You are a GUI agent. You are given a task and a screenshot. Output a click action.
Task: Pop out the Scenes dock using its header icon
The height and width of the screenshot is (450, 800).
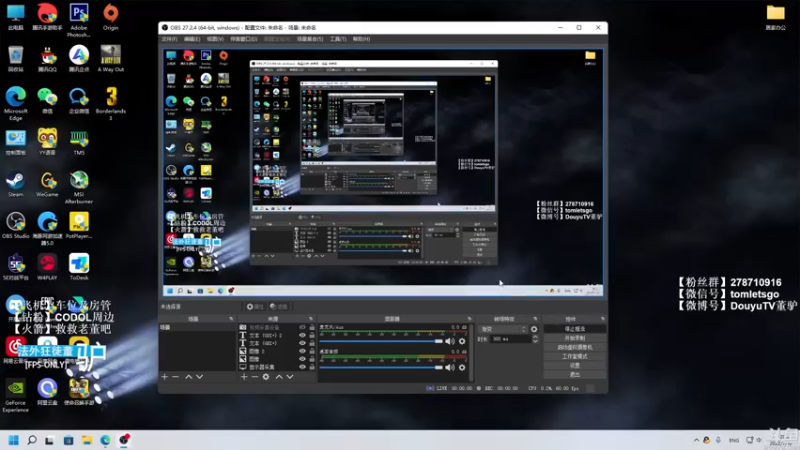[x=231, y=319]
